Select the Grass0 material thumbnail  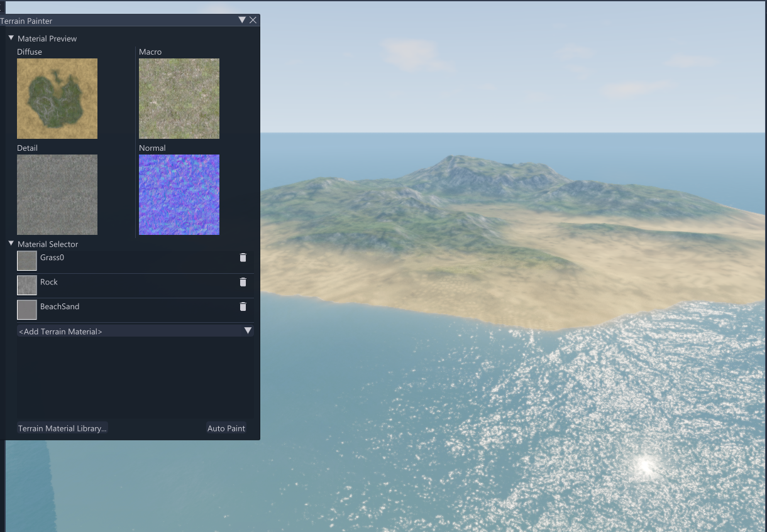click(27, 261)
